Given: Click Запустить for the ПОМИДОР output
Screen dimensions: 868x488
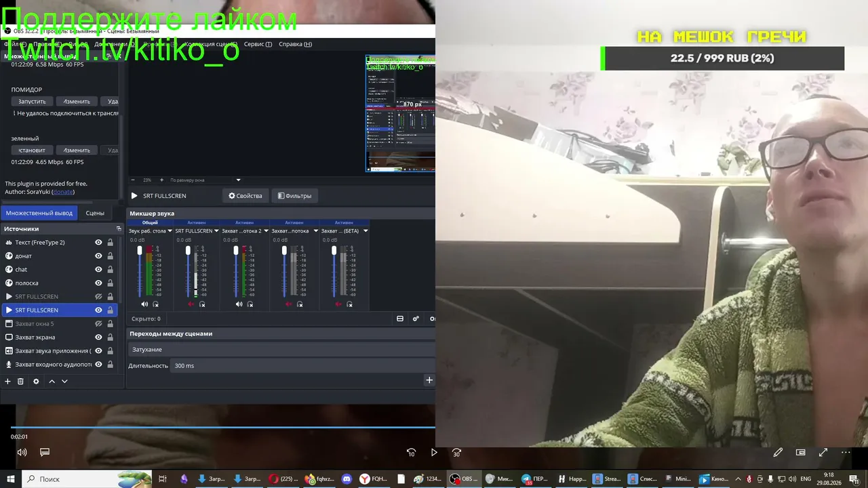Looking at the screenshot, I should pos(32,102).
